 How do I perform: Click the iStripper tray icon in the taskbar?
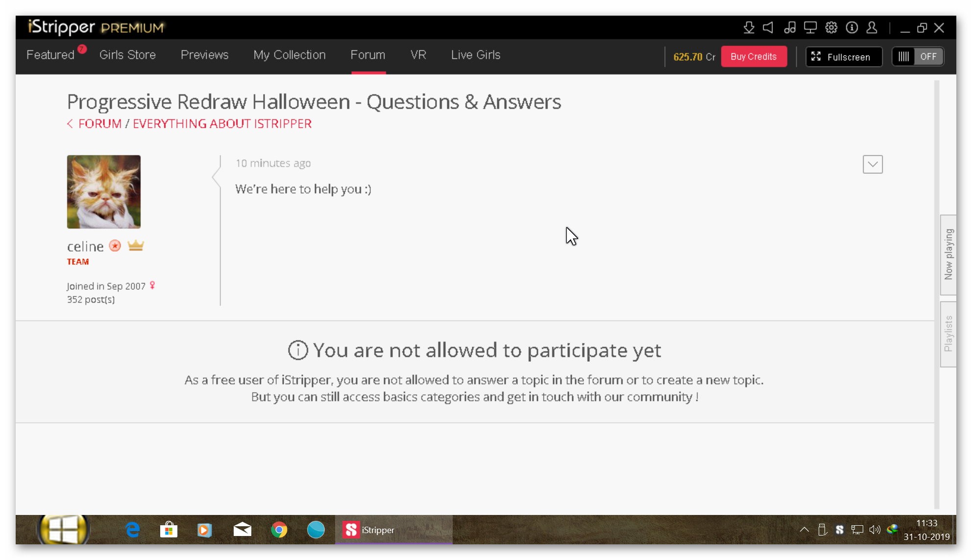pyautogui.click(x=839, y=530)
